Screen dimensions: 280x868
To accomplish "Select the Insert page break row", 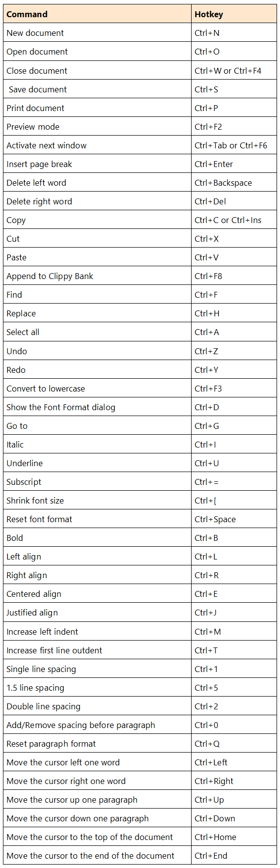I will click(140, 164).
